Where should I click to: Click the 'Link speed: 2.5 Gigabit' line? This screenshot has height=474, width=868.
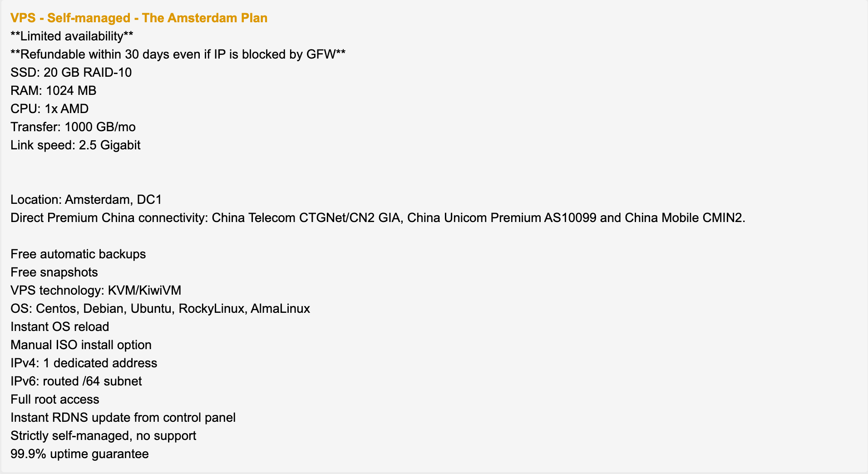tap(75, 145)
